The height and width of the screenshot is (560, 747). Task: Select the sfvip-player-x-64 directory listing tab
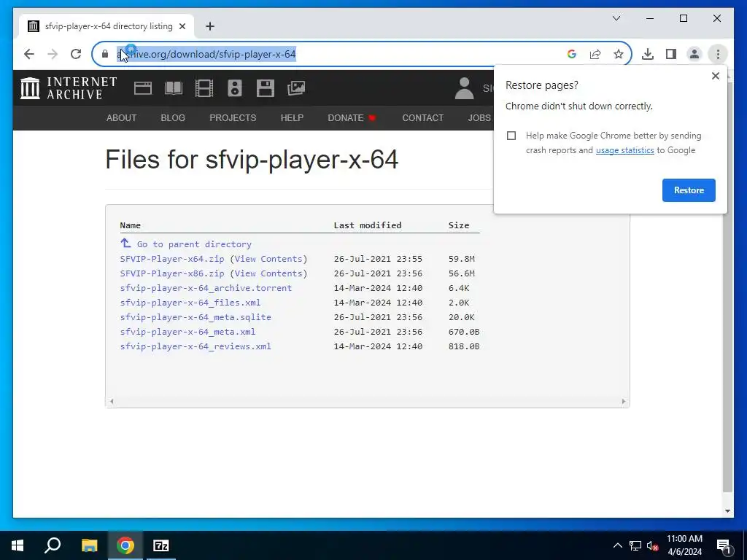tap(107, 26)
